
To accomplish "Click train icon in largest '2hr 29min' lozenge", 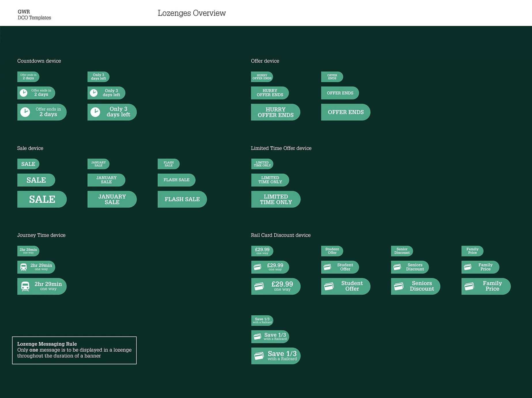I will pyautogui.click(x=25, y=286).
